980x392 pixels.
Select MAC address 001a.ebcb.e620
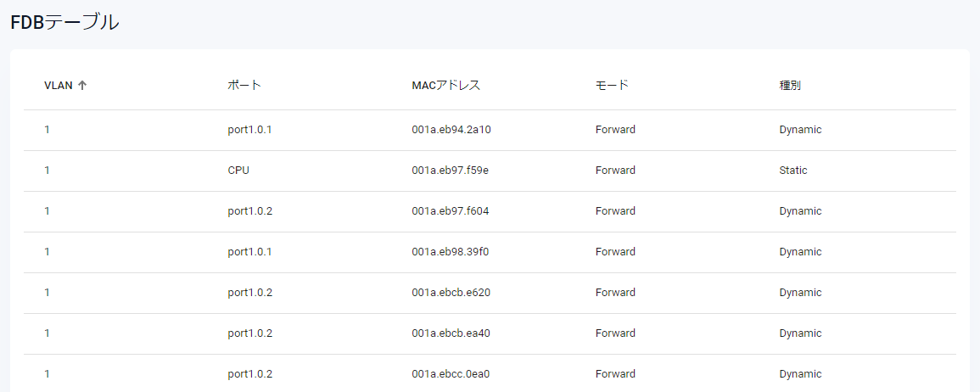pyautogui.click(x=451, y=293)
